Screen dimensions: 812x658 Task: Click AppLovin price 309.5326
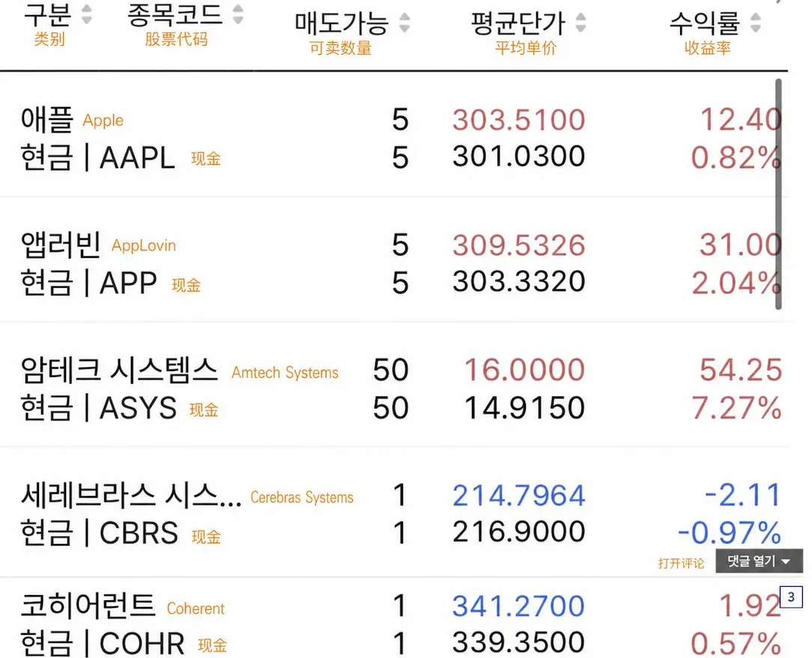tap(519, 245)
